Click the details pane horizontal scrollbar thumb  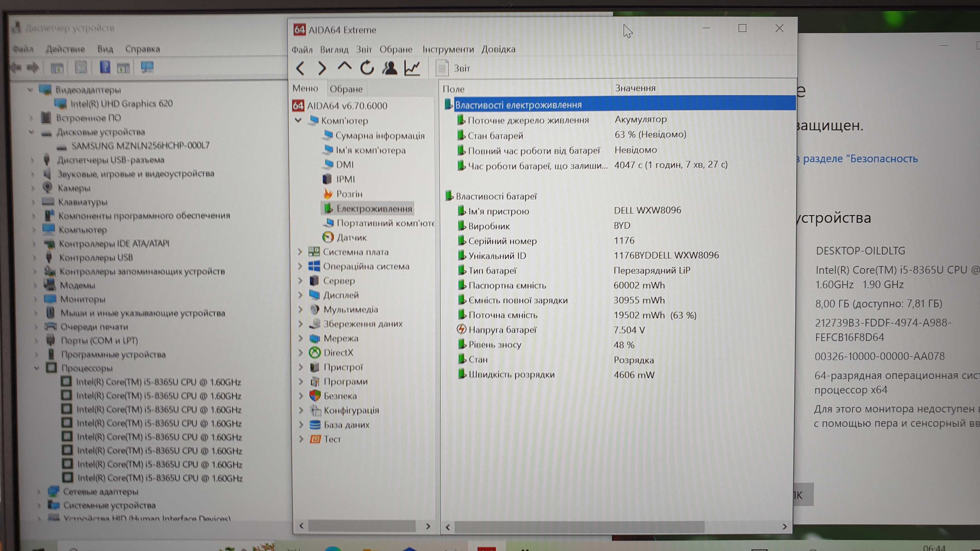click(579, 527)
